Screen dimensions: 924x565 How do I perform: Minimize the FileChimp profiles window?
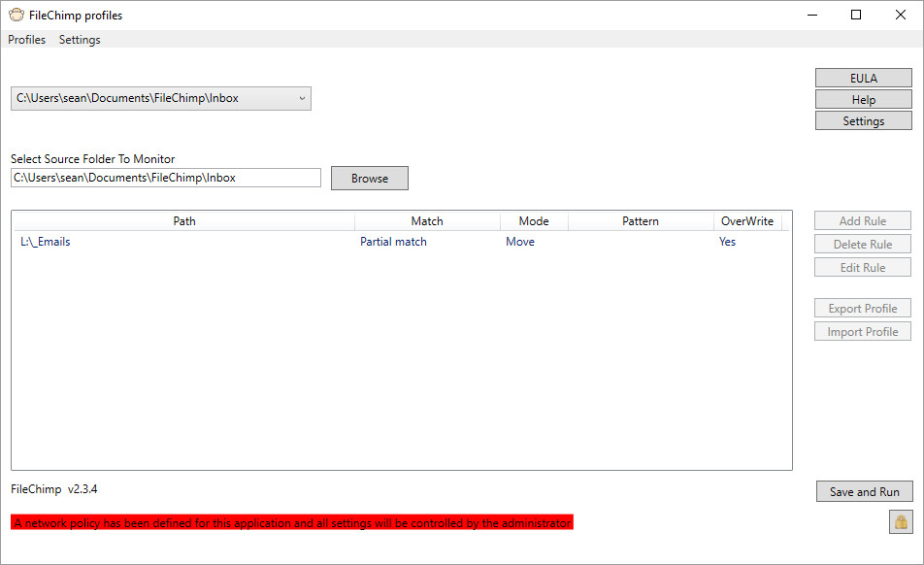[812, 15]
